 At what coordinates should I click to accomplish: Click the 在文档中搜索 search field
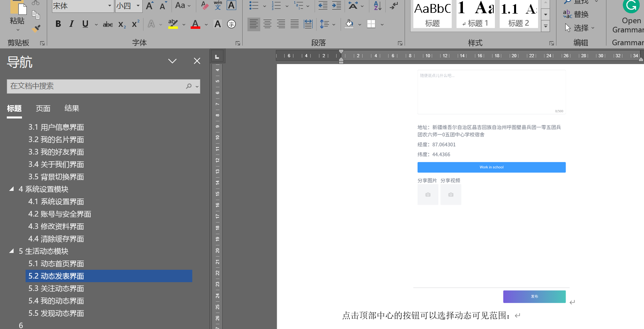(x=96, y=86)
